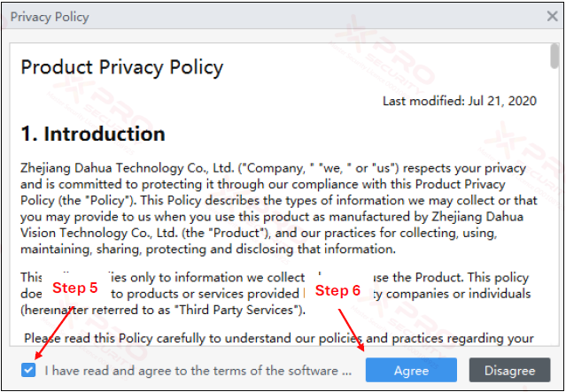The height and width of the screenshot is (392, 566).
Task: Click the red 'Step 6' annotation label
Action: click(x=337, y=290)
